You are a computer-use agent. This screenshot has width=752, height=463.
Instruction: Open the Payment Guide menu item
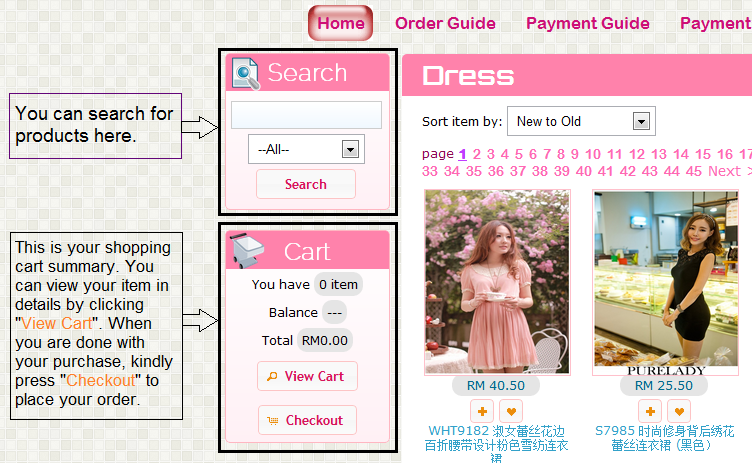(587, 23)
